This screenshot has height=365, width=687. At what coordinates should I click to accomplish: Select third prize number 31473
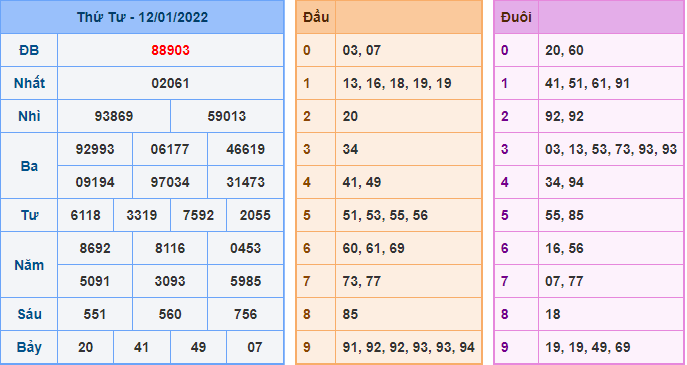click(245, 182)
